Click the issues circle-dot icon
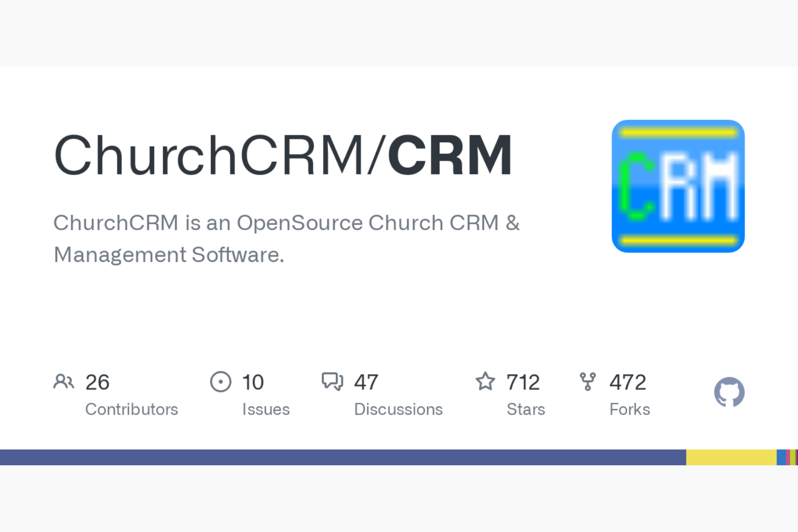798x532 pixels. [x=221, y=382]
